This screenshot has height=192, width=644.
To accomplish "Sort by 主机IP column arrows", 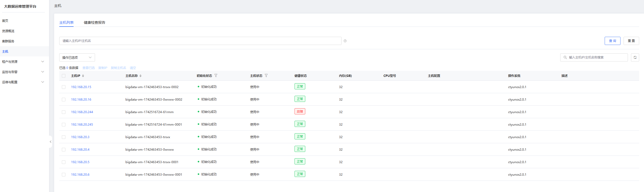I will (83, 76).
